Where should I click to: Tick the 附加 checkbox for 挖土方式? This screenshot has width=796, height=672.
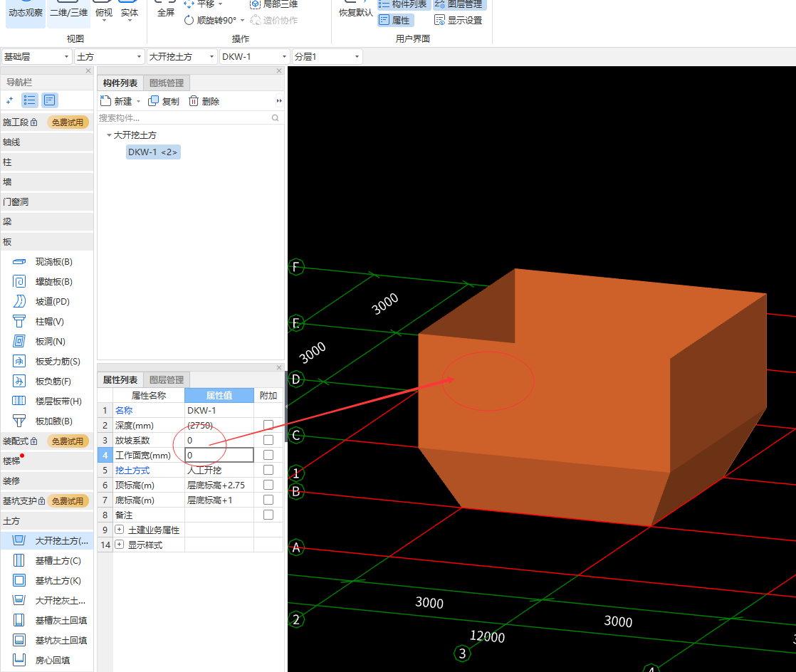[268, 470]
